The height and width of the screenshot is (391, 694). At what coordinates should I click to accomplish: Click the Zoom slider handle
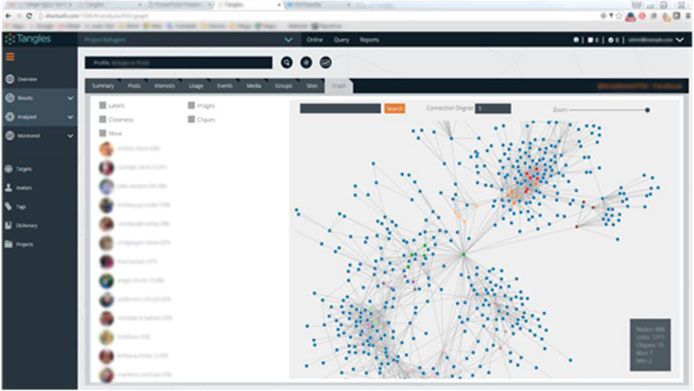648,110
